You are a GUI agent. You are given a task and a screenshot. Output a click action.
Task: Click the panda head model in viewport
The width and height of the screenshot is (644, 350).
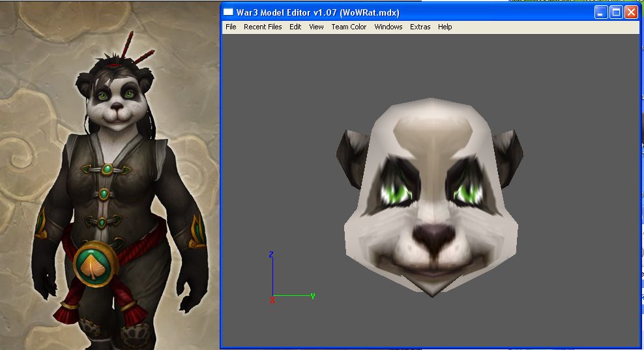tap(430, 197)
